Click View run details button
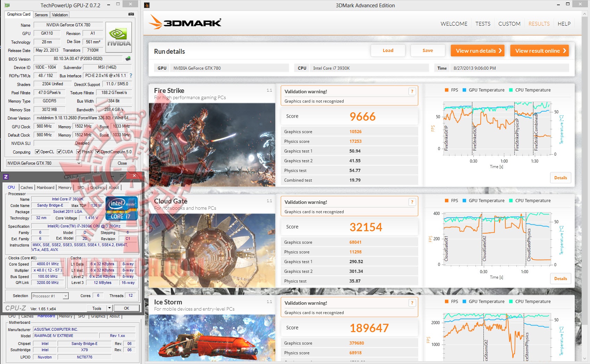Viewport: 590px width, 364px height. click(x=478, y=51)
